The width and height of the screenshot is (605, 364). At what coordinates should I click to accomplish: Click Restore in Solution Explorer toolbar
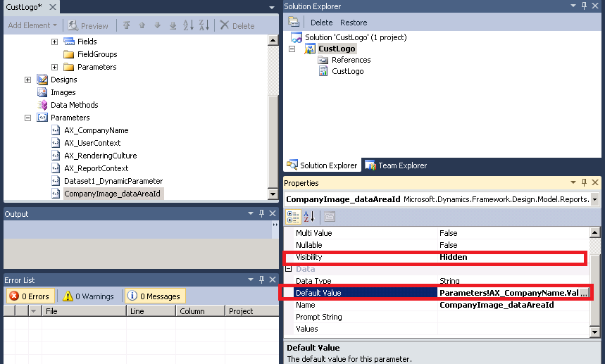pyautogui.click(x=354, y=23)
